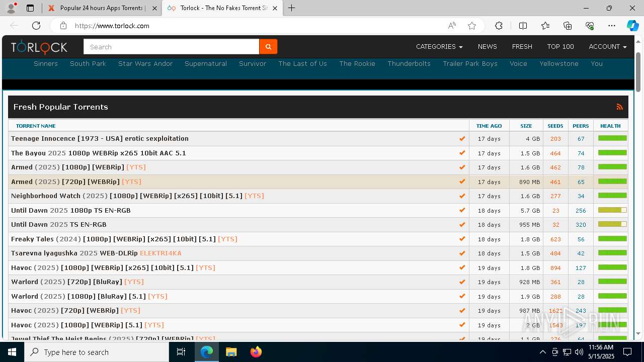Open the RSS feed icon
The height and width of the screenshot is (362, 644).
pos(619,107)
